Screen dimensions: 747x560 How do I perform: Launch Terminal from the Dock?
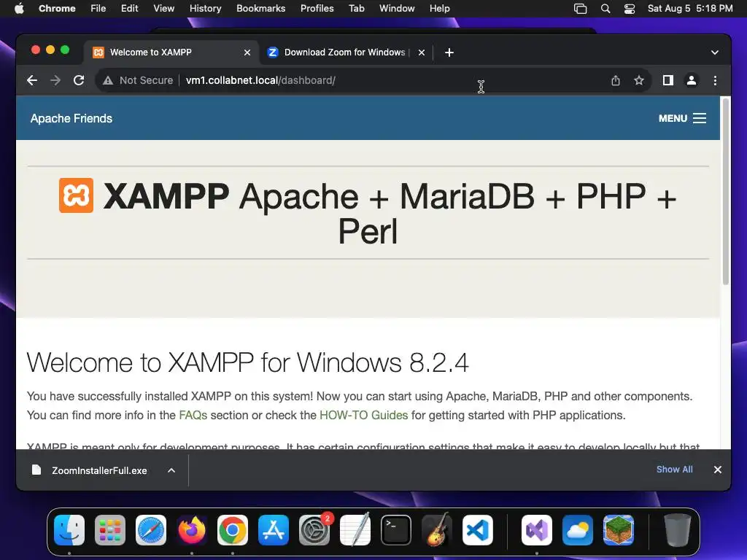[396, 530]
